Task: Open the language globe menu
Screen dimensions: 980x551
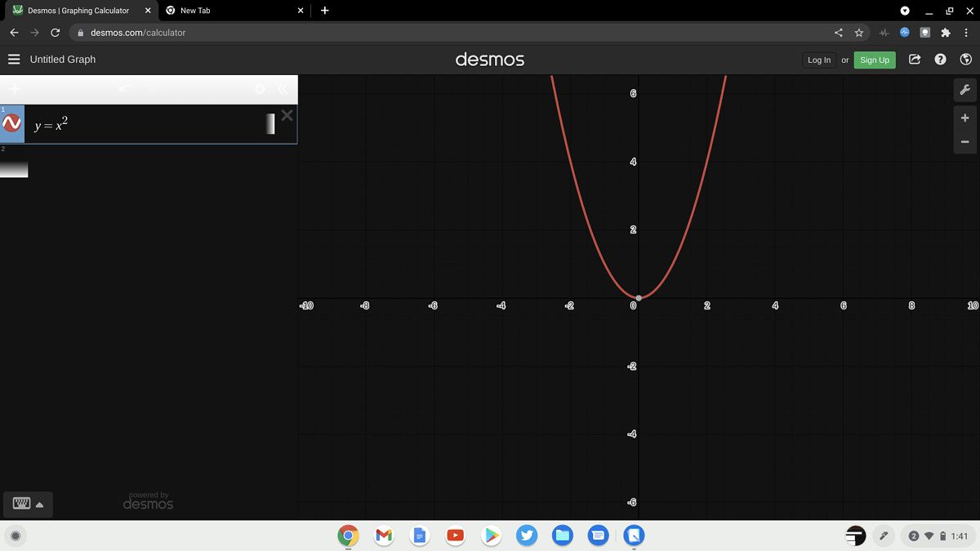Action: coord(966,60)
